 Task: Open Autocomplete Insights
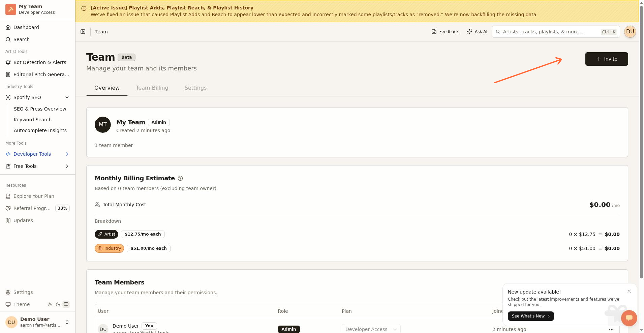[40, 130]
